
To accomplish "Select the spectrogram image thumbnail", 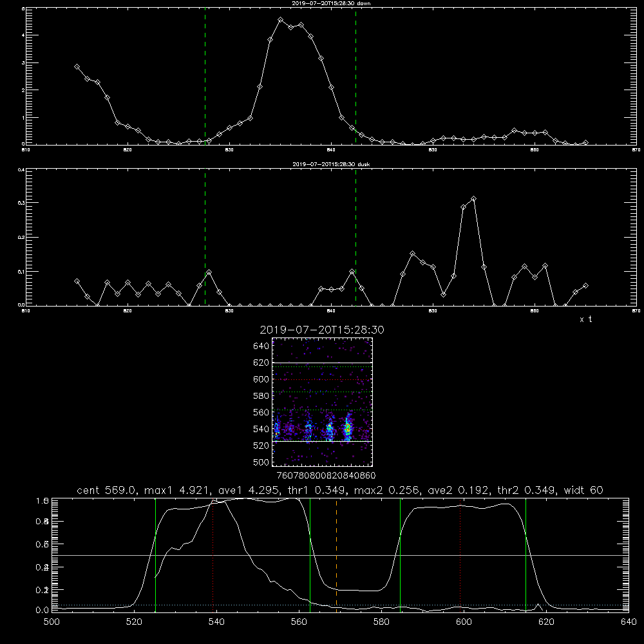I will click(323, 402).
